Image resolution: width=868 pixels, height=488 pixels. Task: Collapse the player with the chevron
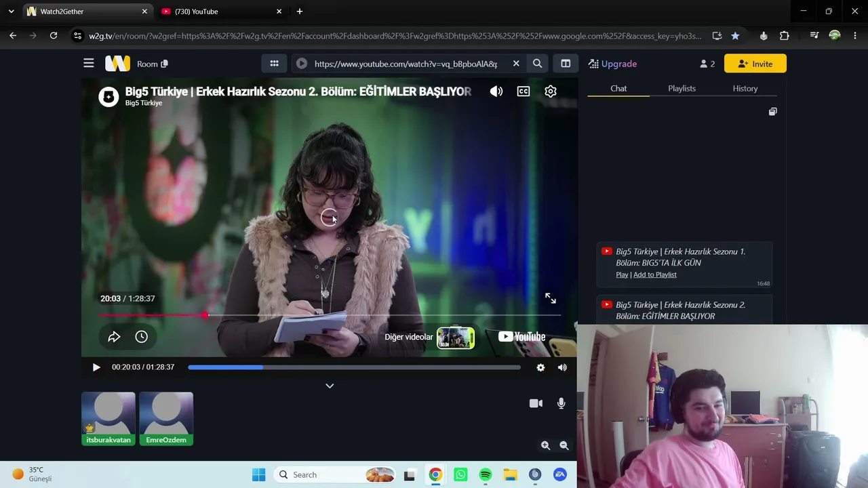click(330, 386)
